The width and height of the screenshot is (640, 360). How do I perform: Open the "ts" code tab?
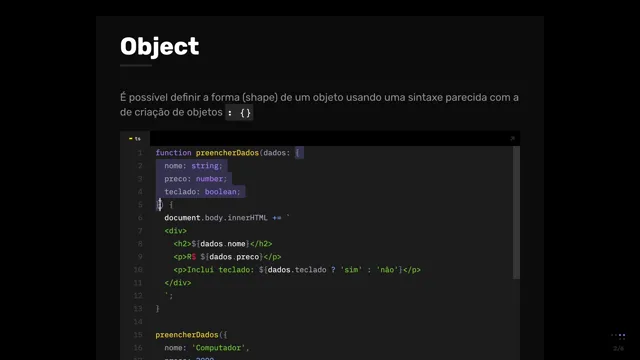[135, 139]
